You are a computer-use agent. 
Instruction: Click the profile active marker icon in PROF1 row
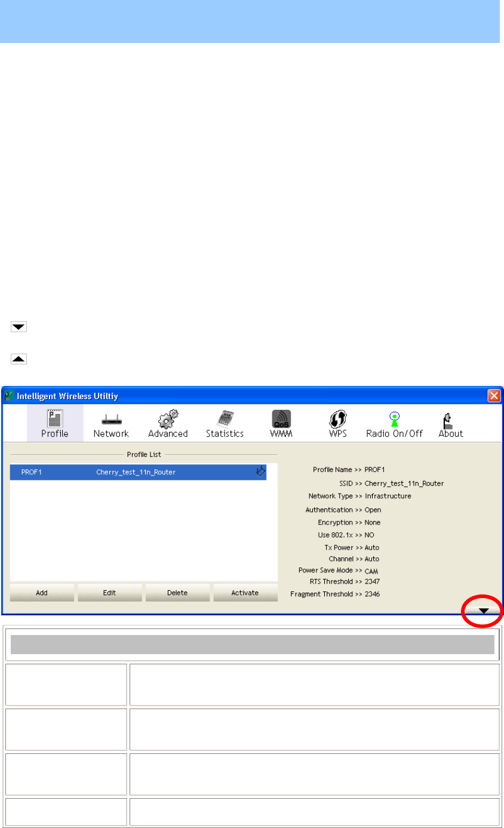coord(260,472)
